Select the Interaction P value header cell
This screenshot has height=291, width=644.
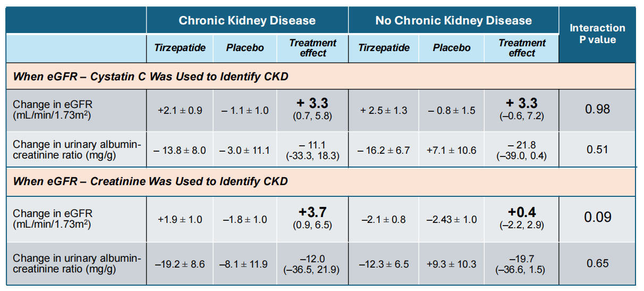[597, 34]
